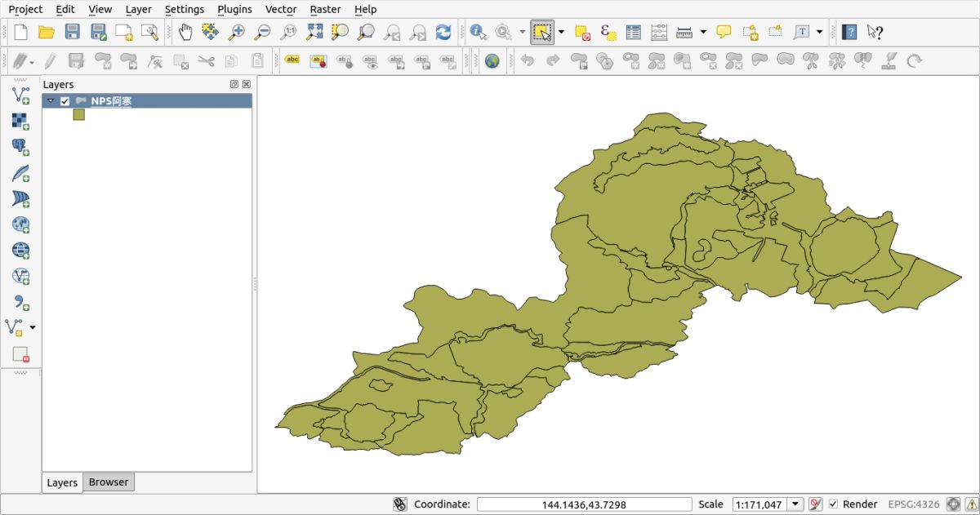Activate Select Features by rectangle tool
This screenshot has height=515, width=980.
click(x=542, y=32)
